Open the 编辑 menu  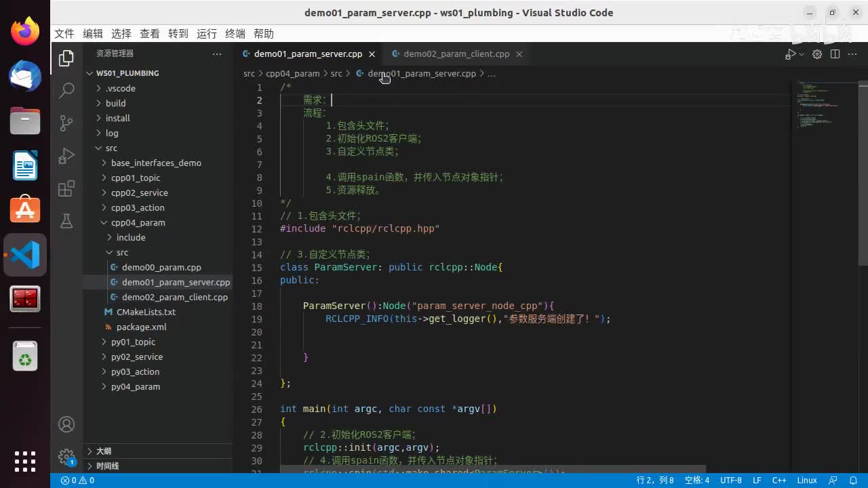point(93,34)
